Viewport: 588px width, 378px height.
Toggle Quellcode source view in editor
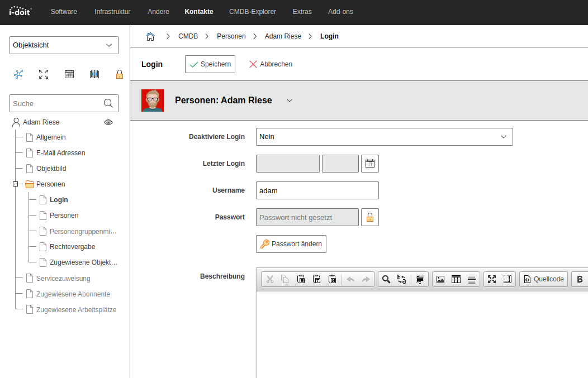[x=544, y=279]
